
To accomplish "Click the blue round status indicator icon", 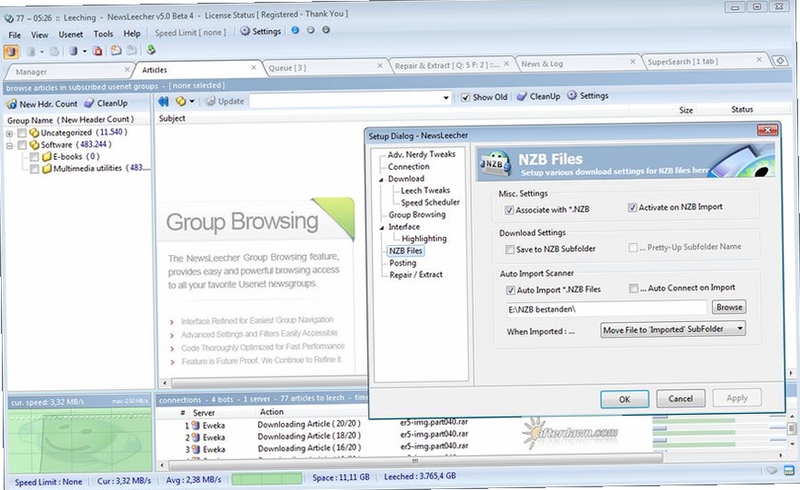I will pos(295,30).
